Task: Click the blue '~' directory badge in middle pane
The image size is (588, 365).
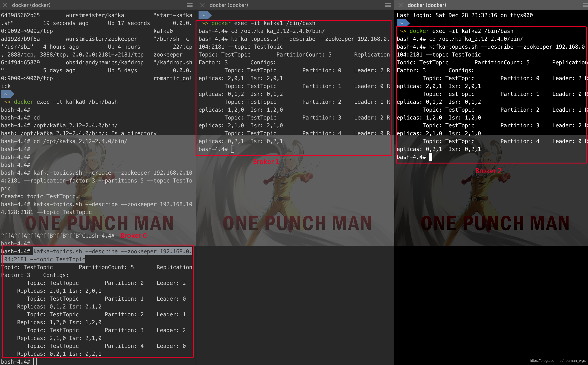Action: (x=205, y=15)
